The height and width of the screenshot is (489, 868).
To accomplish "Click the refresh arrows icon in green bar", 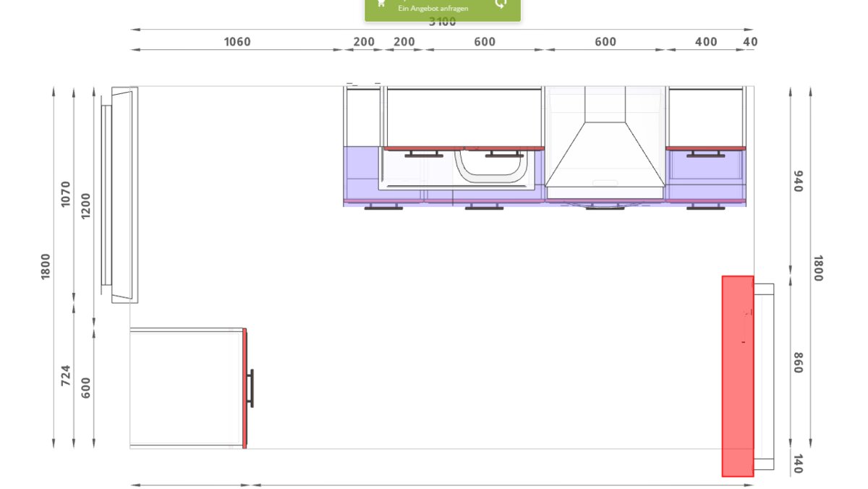I will click(x=501, y=4).
